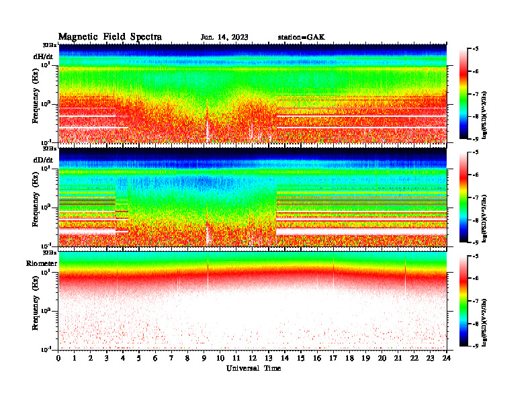
Task: Click the Riometer spectrogram plot area
Action: tap(253, 301)
